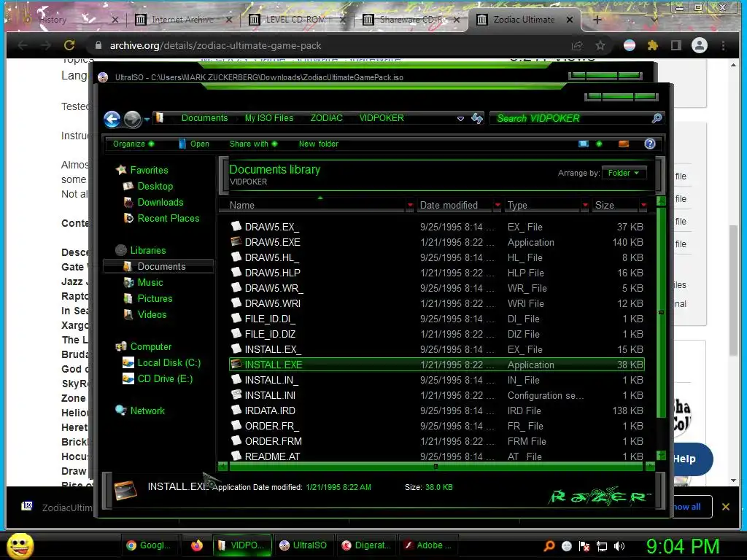
Task: Expand the address bar previous locations dropdown
Action: [x=460, y=119]
